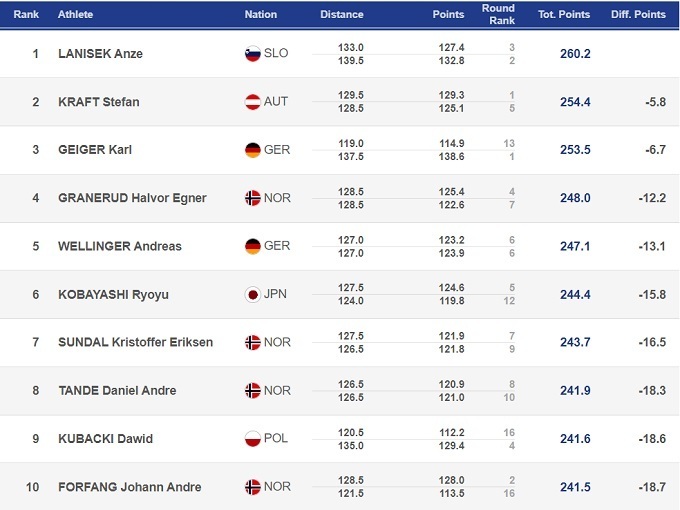Viewport: 680px width, 510px height.
Task: Click the Poland flag in KUBACKI Dawid's row
Action: (x=253, y=438)
